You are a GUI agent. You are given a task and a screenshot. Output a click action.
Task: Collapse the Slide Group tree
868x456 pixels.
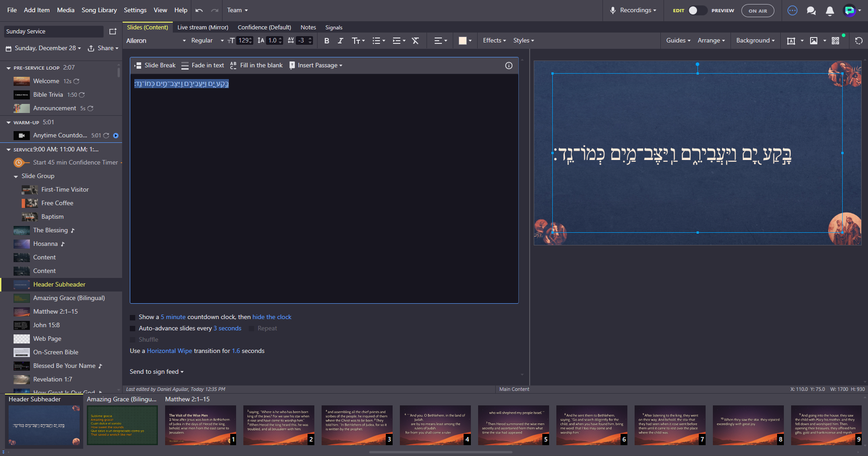tap(16, 176)
